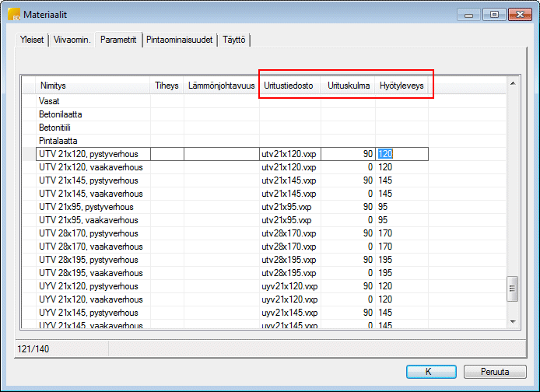The height and width of the screenshot is (392, 540).
Task: Click the Hyötyleveys column header
Action: tap(401, 86)
